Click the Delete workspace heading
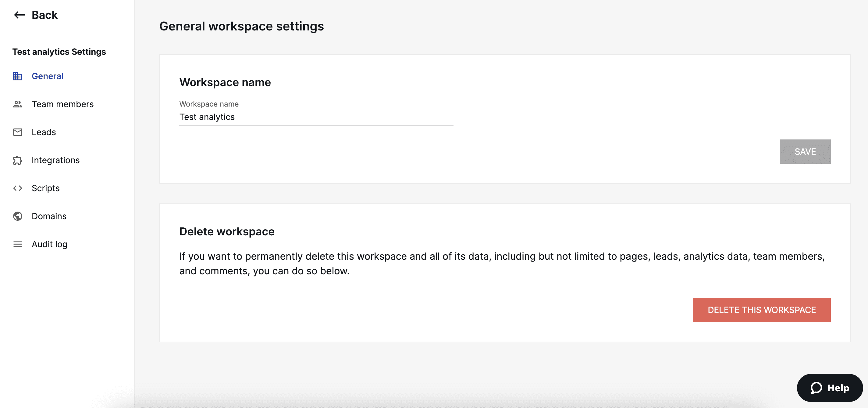The image size is (868, 408). pos(227,231)
